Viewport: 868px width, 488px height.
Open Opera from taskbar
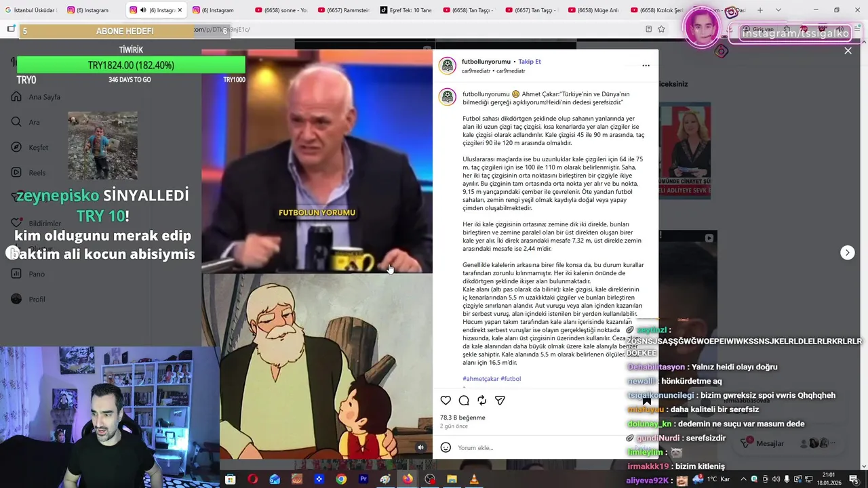point(252,479)
